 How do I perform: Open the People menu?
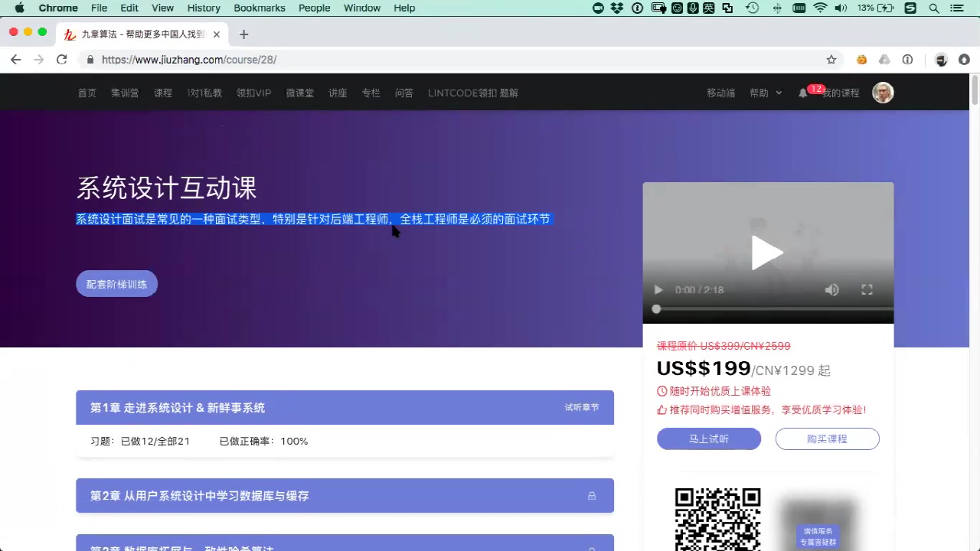tap(315, 8)
